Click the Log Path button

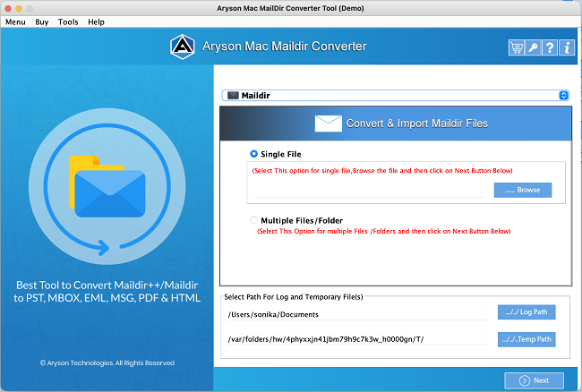coord(526,311)
